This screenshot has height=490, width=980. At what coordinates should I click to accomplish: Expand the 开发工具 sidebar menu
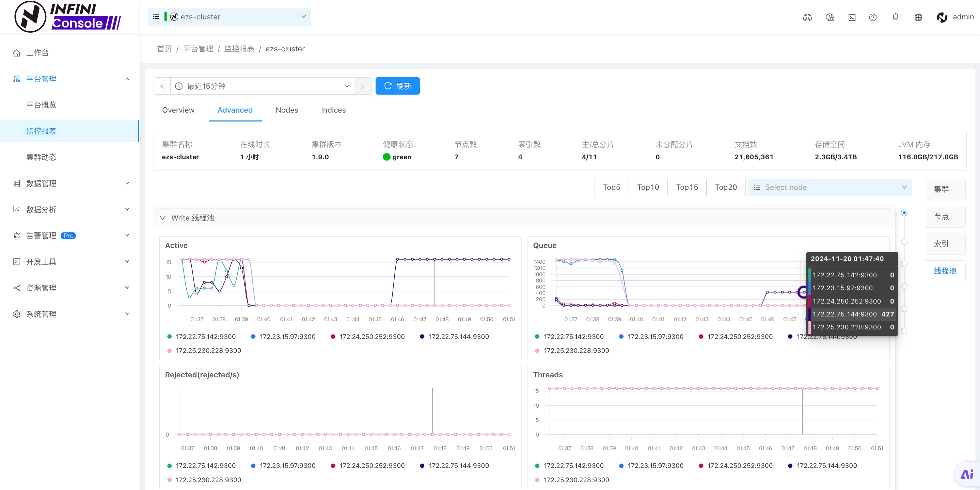[127, 262]
